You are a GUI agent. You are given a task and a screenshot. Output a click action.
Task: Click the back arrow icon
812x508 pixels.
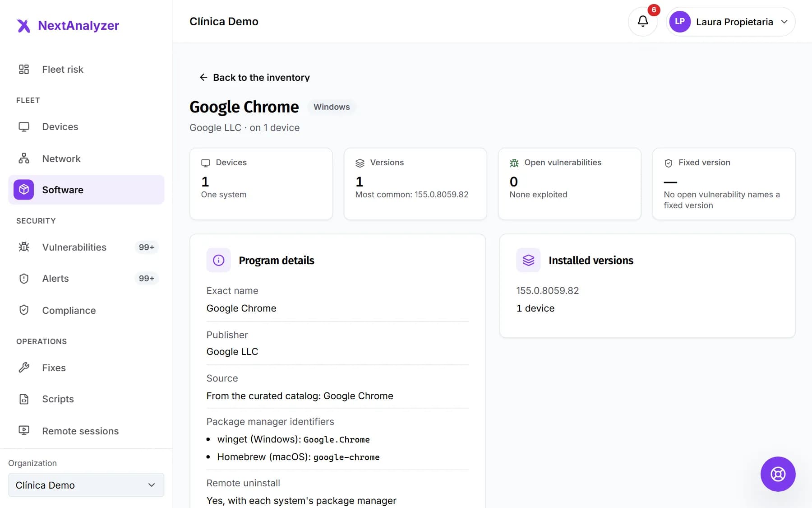tap(203, 77)
